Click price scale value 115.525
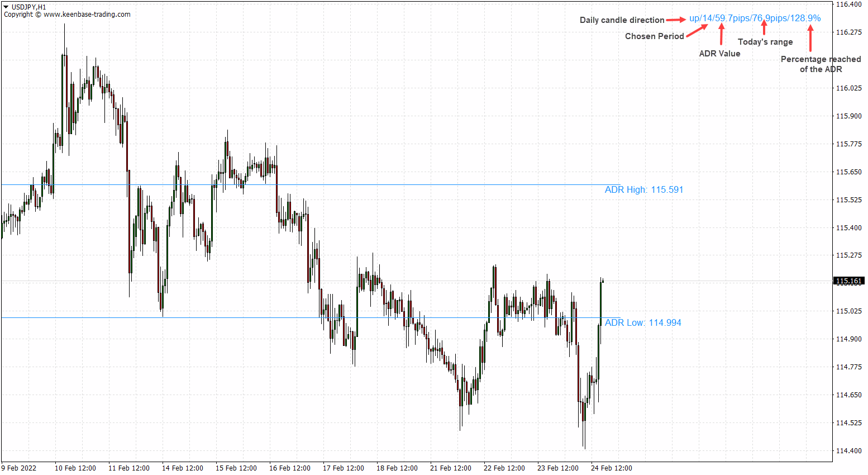 tap(848, 200)
